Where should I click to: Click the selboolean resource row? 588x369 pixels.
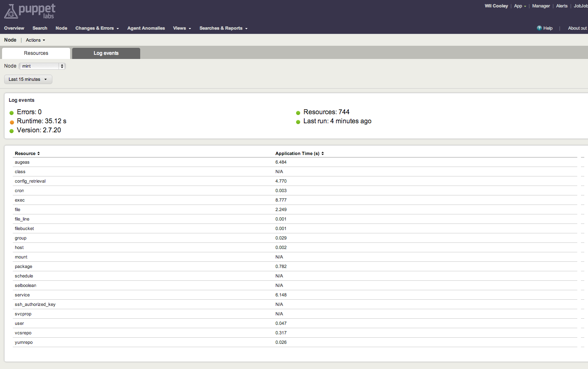[295, 285]
